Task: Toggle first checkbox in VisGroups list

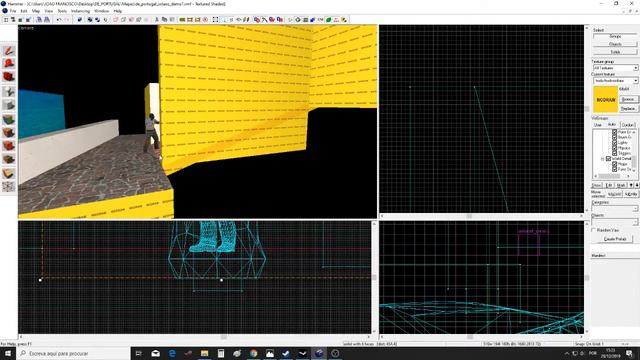Action: pyautogui.click(x=615, y=132)
